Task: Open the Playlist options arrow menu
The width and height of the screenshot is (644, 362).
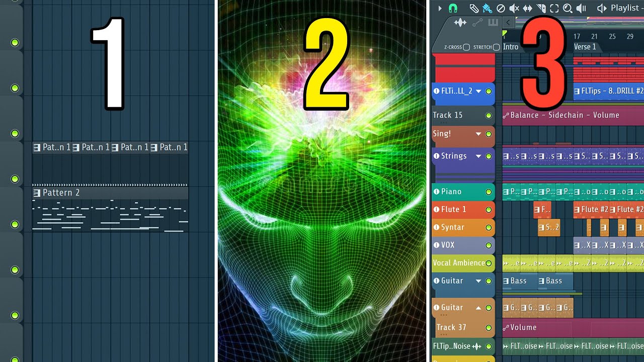Action: 440,8
